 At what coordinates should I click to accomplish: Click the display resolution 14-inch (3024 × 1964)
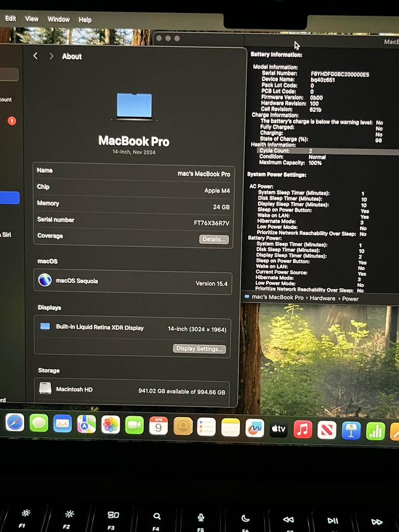pyautogui.click(x=197, y=329)
